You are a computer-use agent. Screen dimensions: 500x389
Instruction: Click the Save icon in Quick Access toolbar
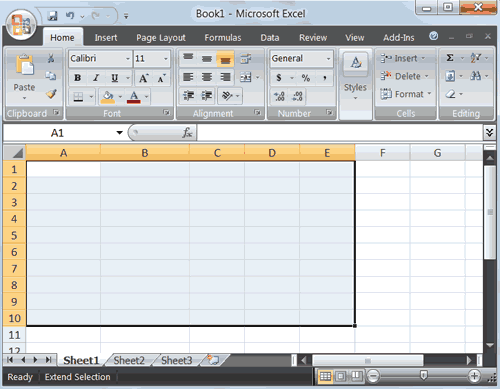click(52, 16)
